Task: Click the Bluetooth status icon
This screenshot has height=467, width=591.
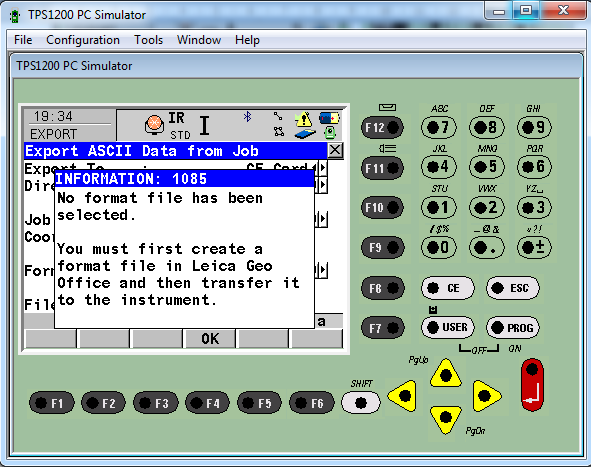Action: [x=247, y=116]
